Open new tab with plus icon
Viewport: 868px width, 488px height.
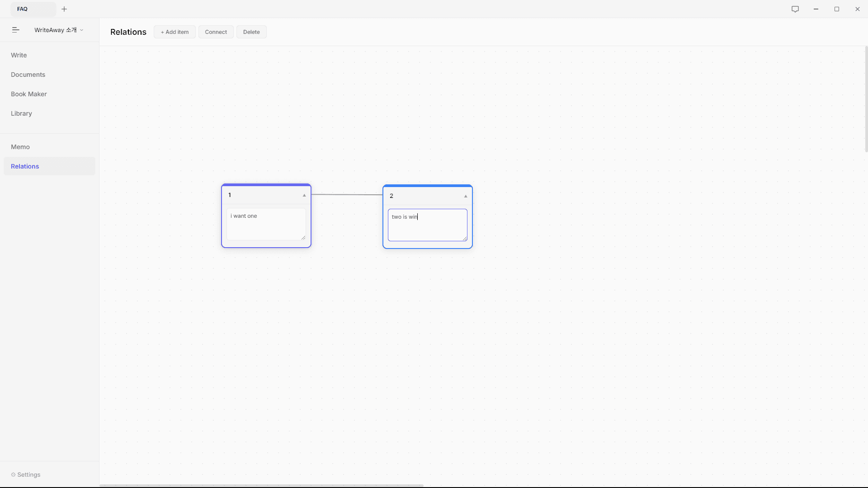click(x=64, y=9)
